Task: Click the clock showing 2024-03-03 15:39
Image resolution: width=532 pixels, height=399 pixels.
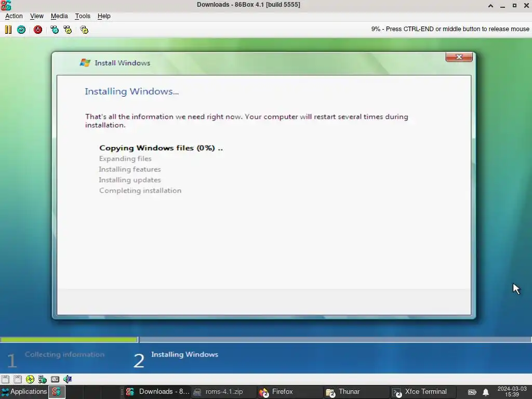Action: coord(512,392)
